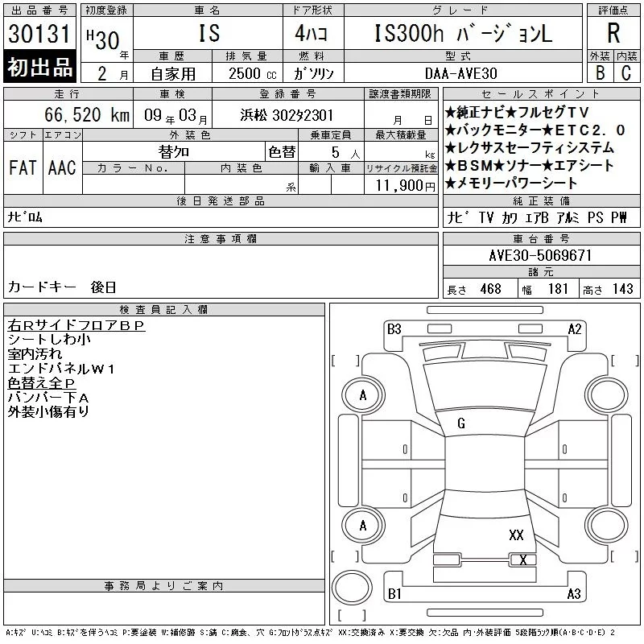Select the recycle deposit "11,900円"
Viewport: 644px width, 644px height.
[405, 186]
